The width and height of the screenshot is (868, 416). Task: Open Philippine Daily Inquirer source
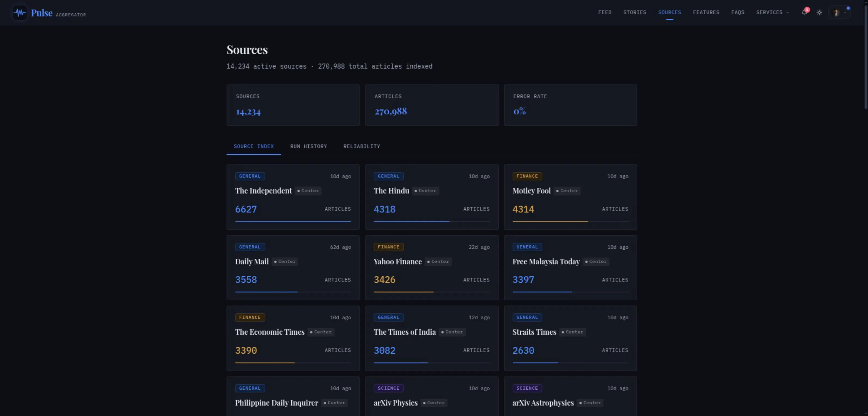tap(293, 396)
